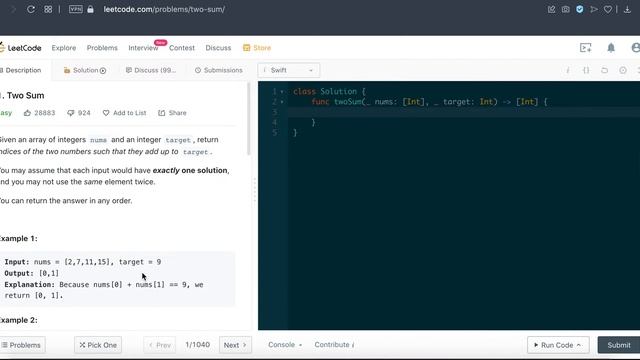
Task: Open notifications bell icon
Action: (x=611, y=48)
